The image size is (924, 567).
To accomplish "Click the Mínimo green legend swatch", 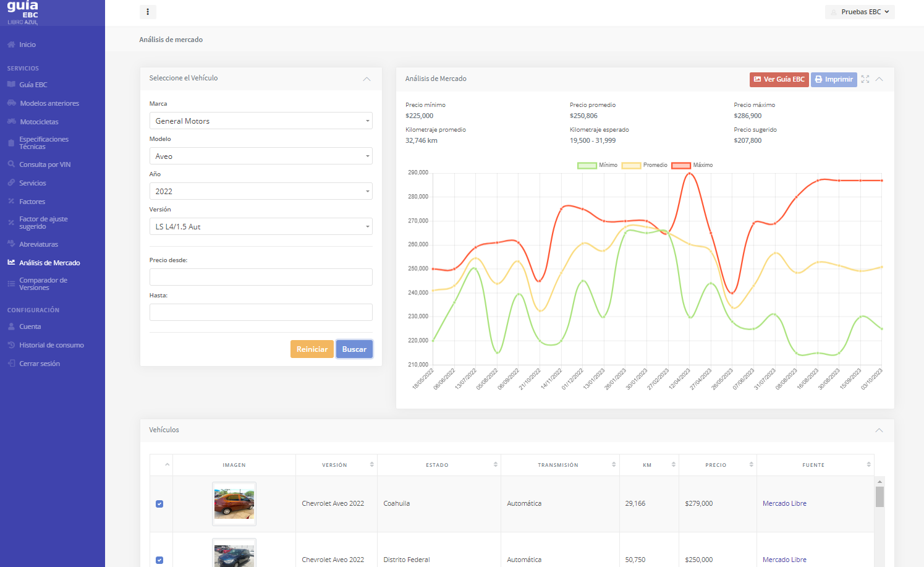I will pos(587,165).
